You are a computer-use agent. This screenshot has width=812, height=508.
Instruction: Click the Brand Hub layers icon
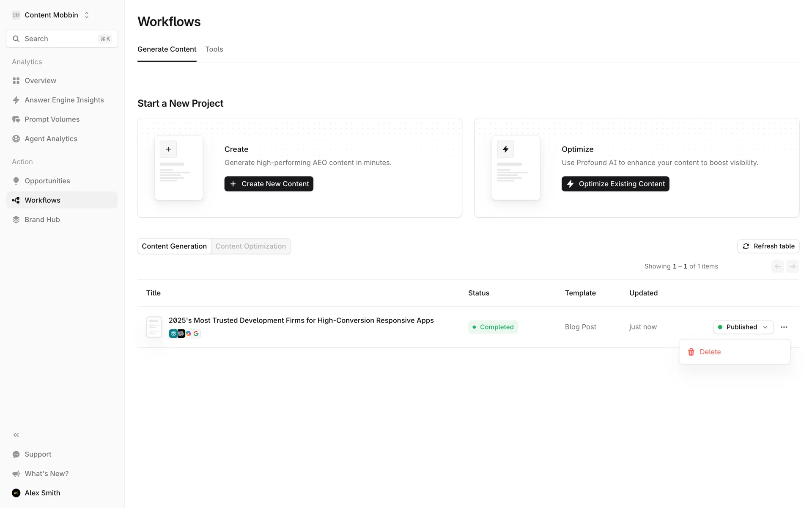(16, 219)
